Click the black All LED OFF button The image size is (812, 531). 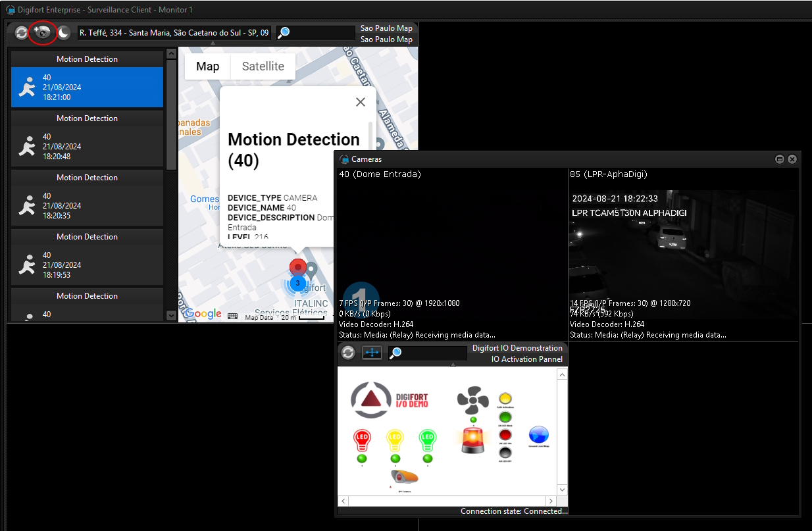[x=505, y=453]
